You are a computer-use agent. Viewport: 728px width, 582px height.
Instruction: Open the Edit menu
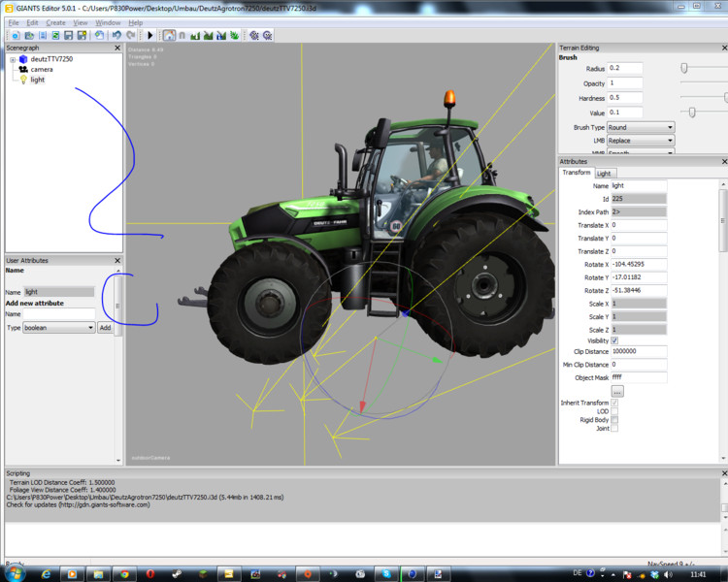(32, 22)
